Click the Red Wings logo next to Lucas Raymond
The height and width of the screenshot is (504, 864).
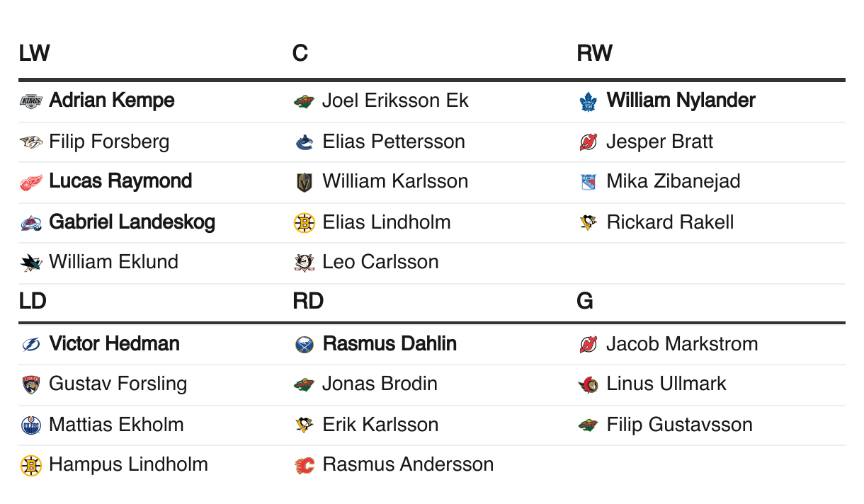[31, 182]
